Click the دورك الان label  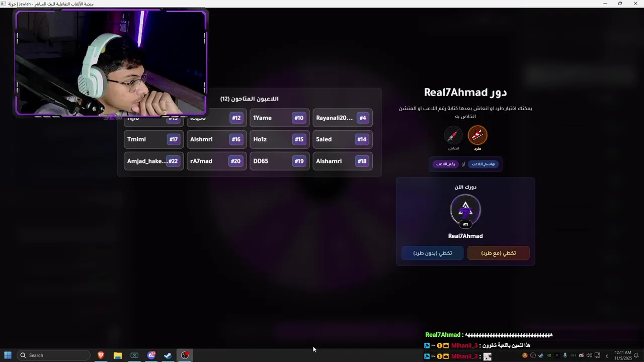(465, 187)
